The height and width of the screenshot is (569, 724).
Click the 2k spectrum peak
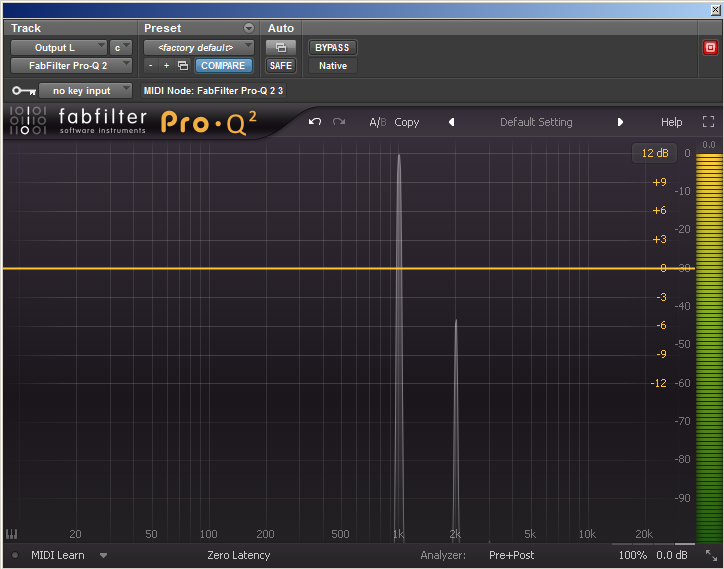[456, 430]
